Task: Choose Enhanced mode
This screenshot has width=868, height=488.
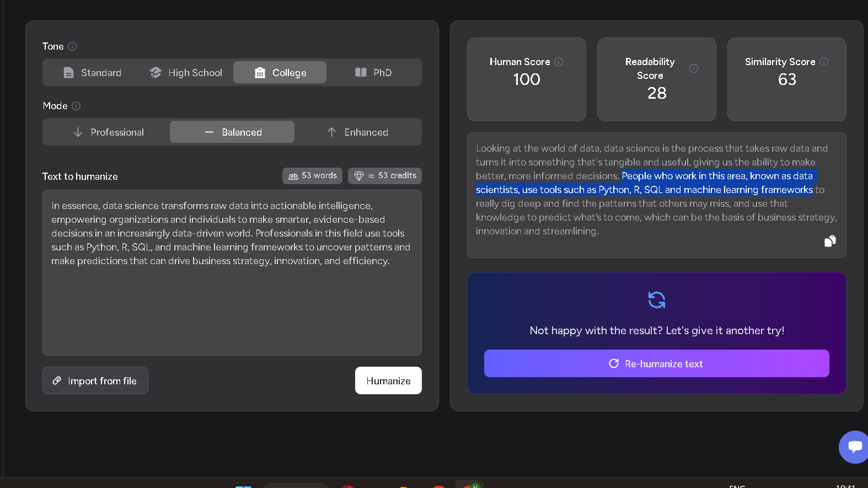Action: click(x=357, y=132)
